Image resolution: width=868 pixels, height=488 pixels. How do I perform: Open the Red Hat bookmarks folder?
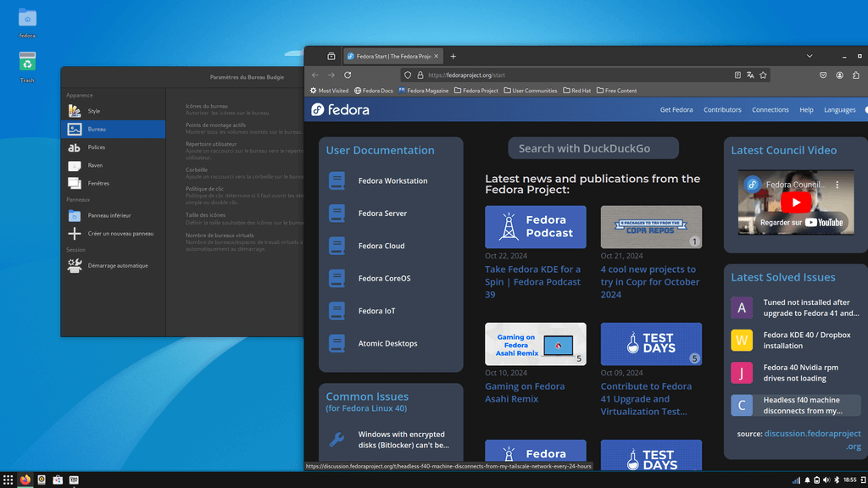(576, 91)
